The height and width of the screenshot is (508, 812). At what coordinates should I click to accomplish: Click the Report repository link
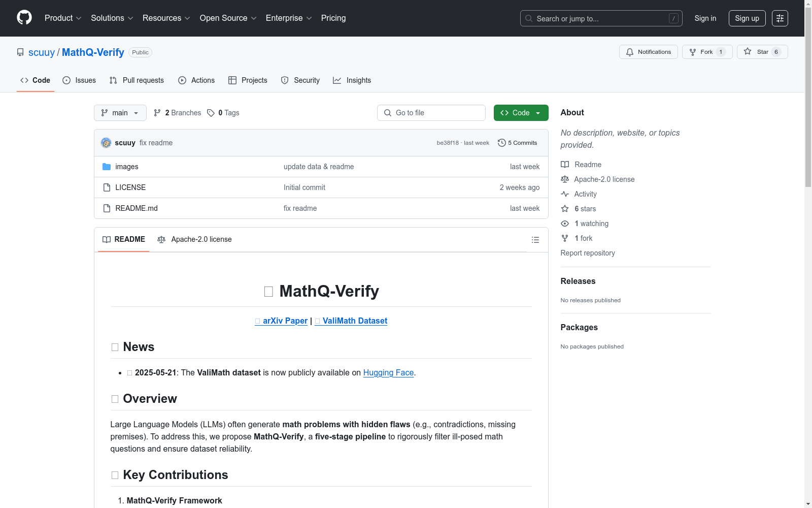(588, 253)
